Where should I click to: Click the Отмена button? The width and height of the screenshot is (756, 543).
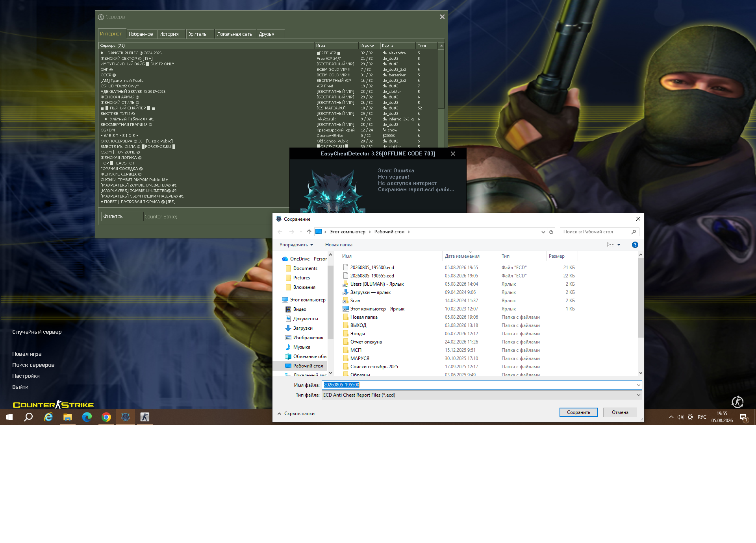point(620,412)
